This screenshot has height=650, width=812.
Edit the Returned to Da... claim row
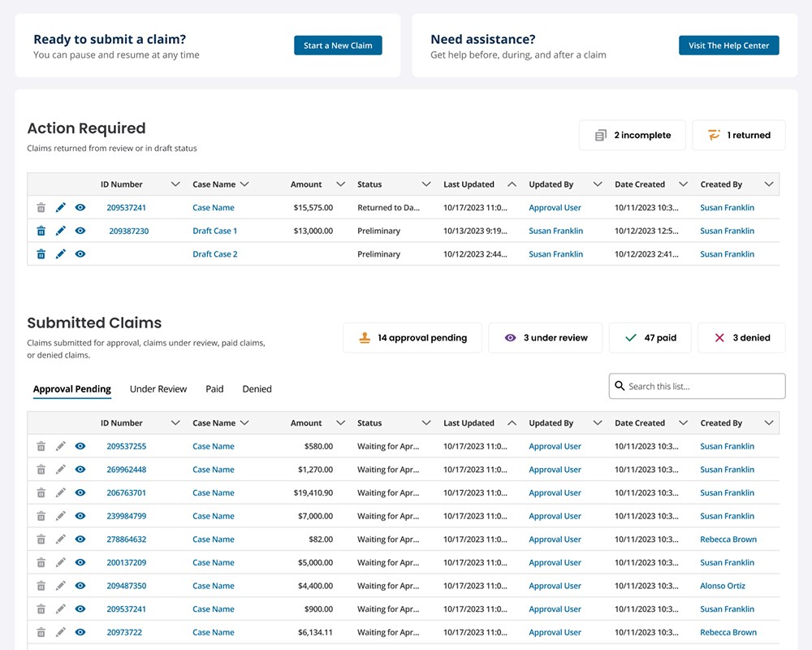(x=61, y=207)
